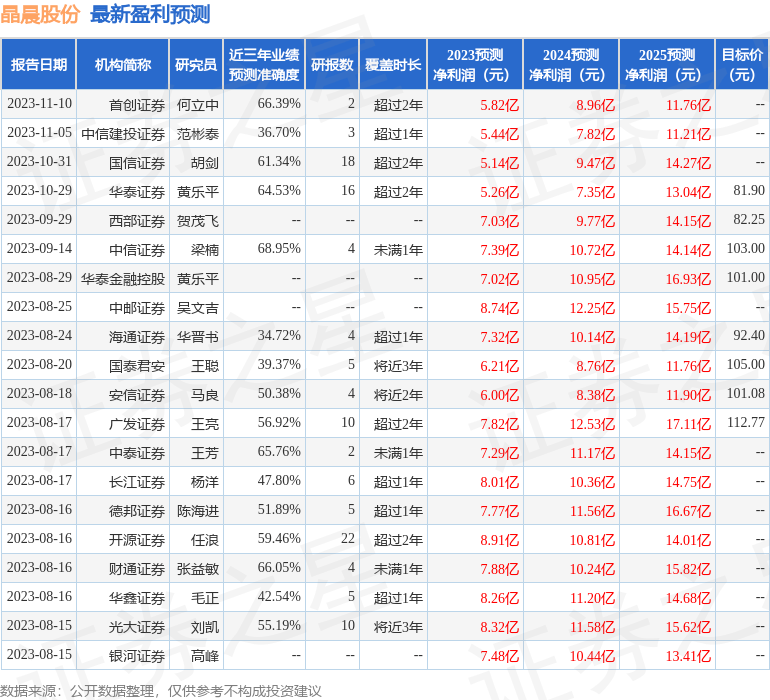Select institution 海通证券
The width and height of the screenshot is (770, 700).
click(x=137, y=336)
